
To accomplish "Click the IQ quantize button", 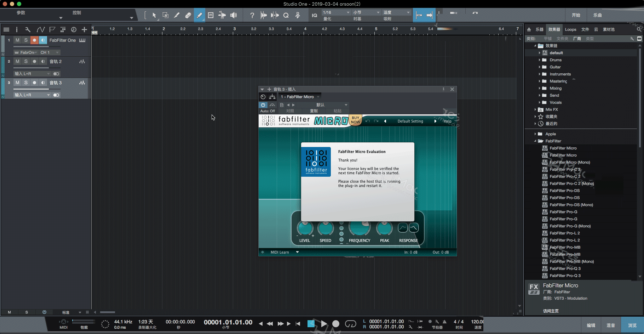I will tap(314, 15).
